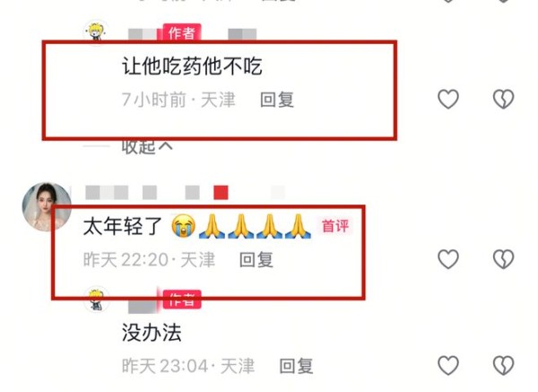
Task: Open the commenter's portrait photo avatar
Action: click(47, 206)
